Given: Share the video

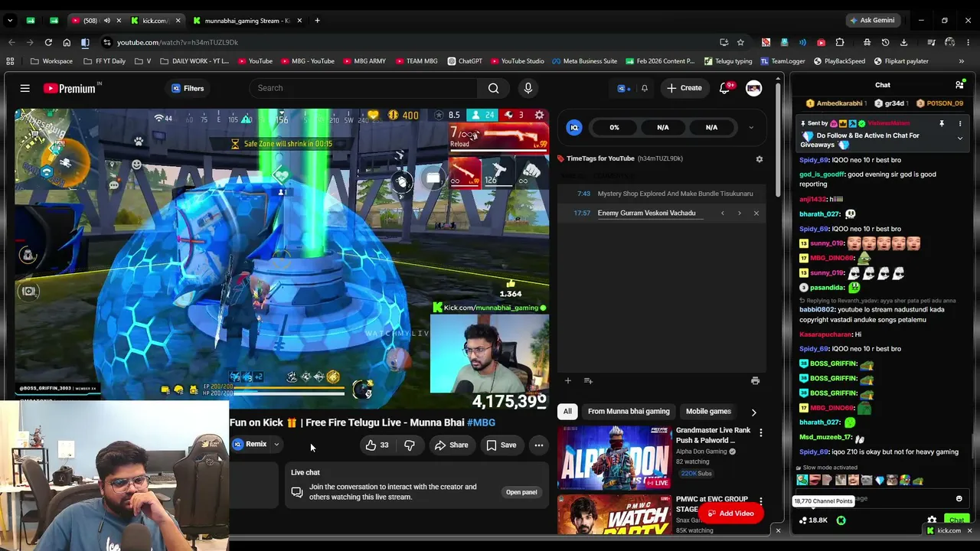Looking at the screenshot, I should 451,445.
